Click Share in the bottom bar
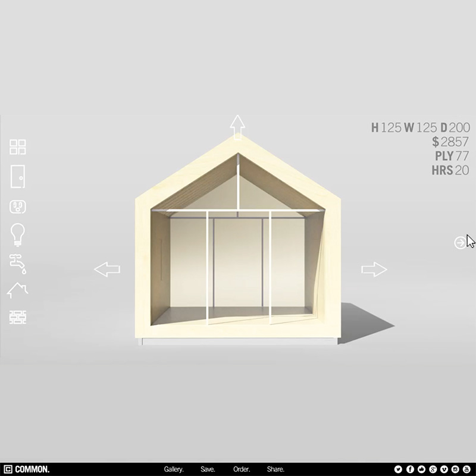Viewport: 476px width, 476px height. click(275, 469)
